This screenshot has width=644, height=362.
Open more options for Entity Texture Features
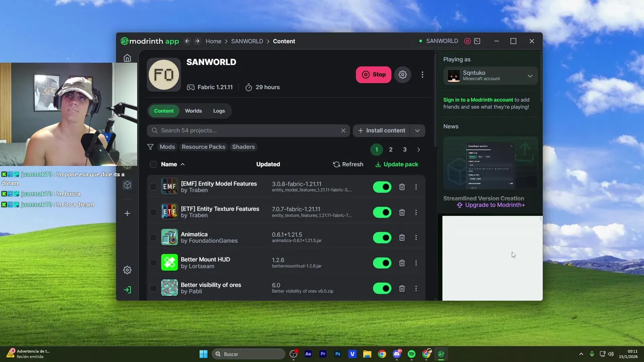point(416,212)
